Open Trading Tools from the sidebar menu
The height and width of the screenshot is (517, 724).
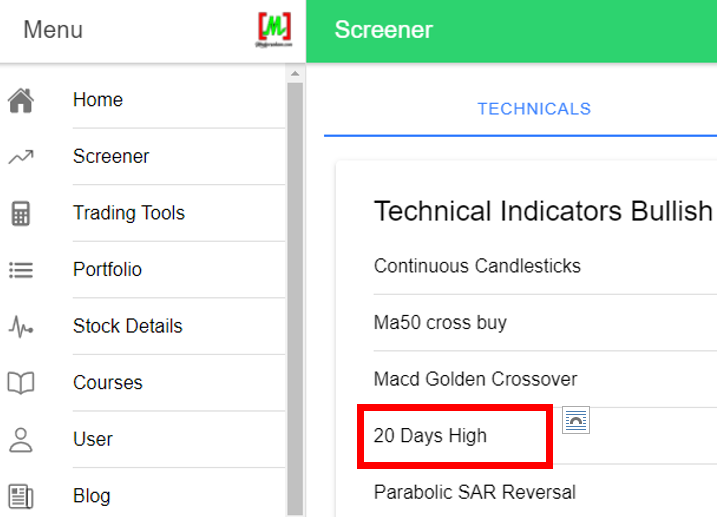click(x=129, y=213)
